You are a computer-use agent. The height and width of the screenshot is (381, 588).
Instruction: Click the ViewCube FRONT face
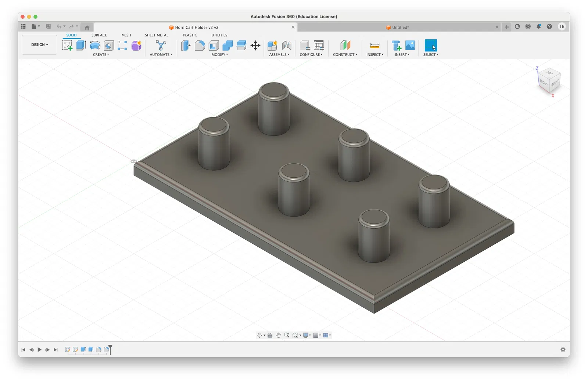(544, 83)
